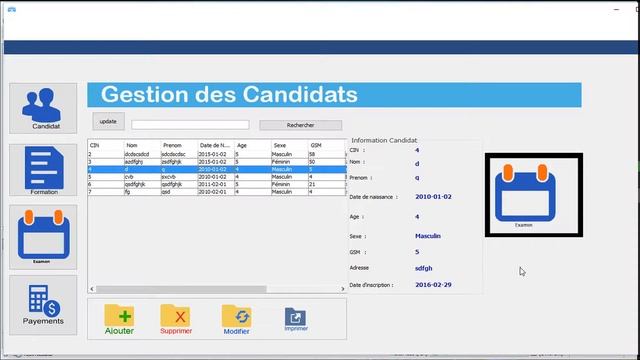This screenshot has height=360, width=640.
Task: Click the update button
Action: pyautogui.click(x=108, y=121)
